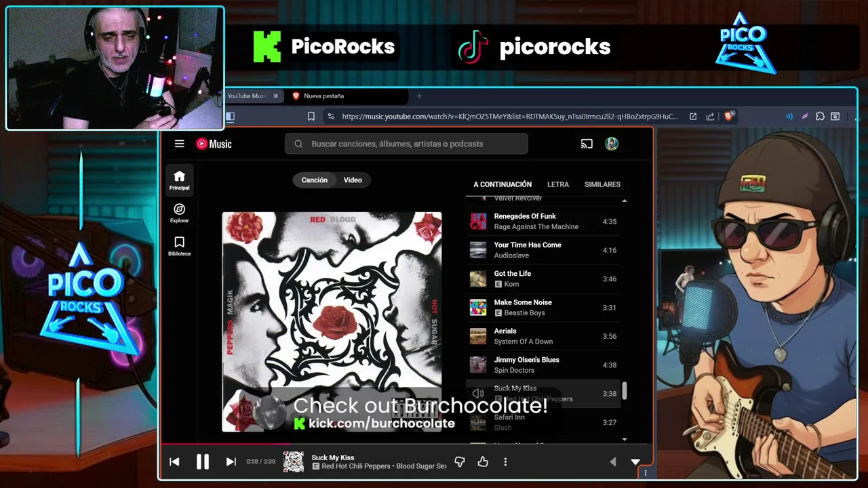This screenshot has width=868, height=488.
Task: Open the LETRA lyrics tab
Action: [558, 184]
